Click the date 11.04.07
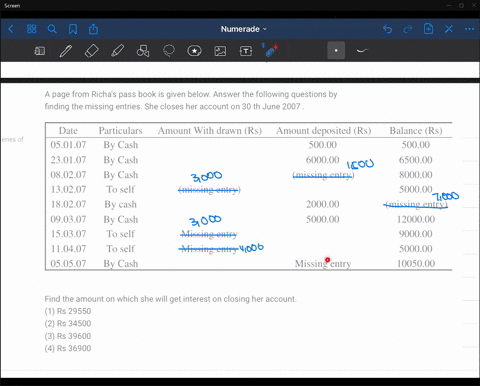This screenshot has height=386, width=480. (68, 249)
